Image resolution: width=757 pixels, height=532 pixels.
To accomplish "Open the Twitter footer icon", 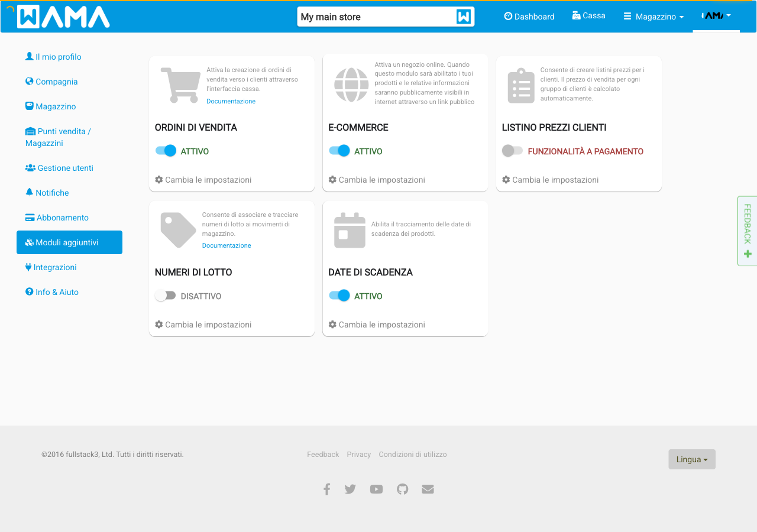I will [350, 489].
